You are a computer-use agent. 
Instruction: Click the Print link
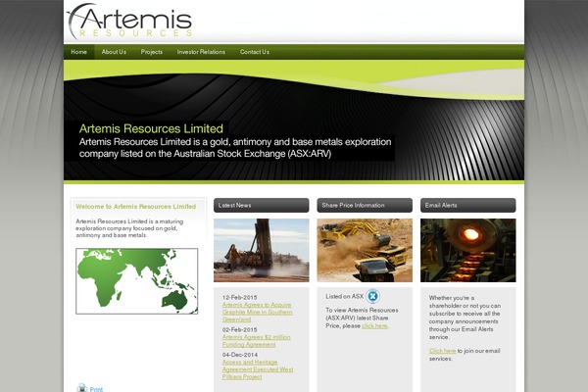(x=96, y=389)
